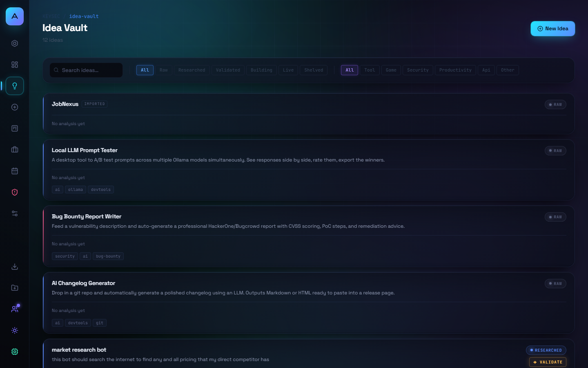Open the Local LLM Prompt Tester title
The height and width of the screenshot is (368, 588).
tap(85, 150)
